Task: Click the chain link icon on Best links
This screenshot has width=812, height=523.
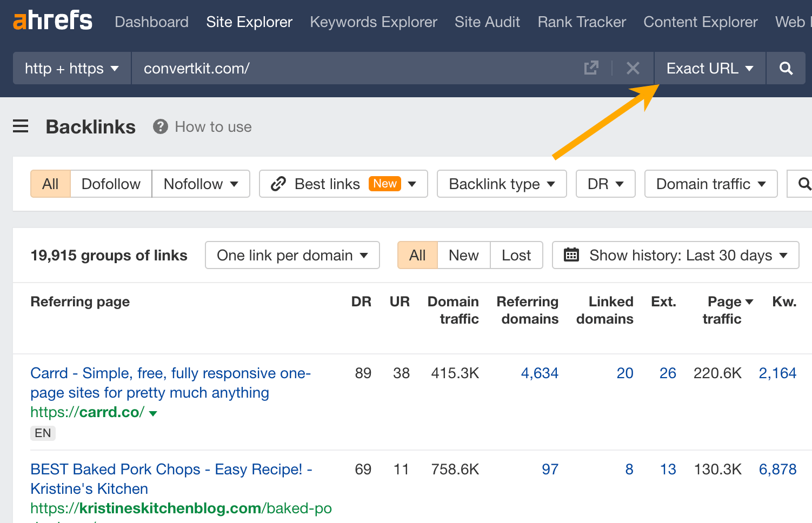Action: (278, 184)
